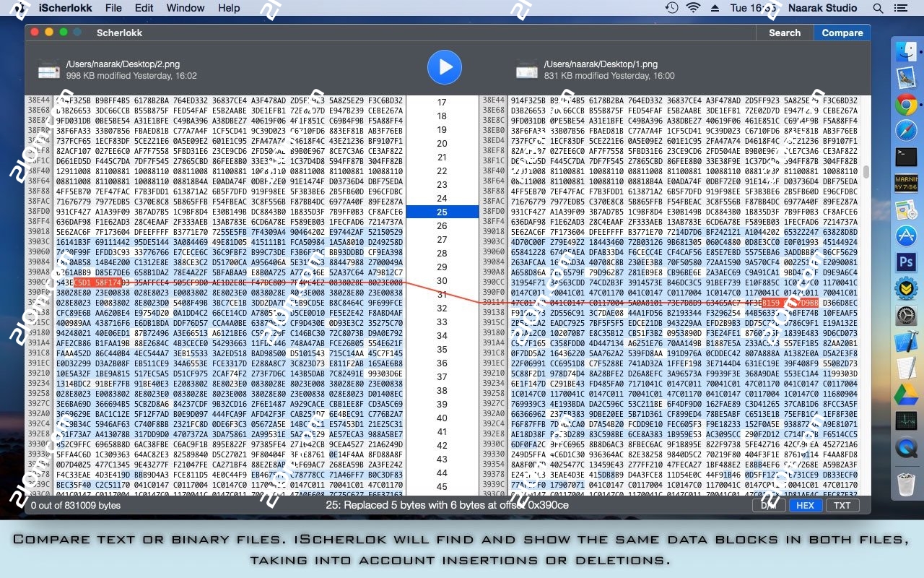
Task: Open the Help menu
Action: [229, 8]
